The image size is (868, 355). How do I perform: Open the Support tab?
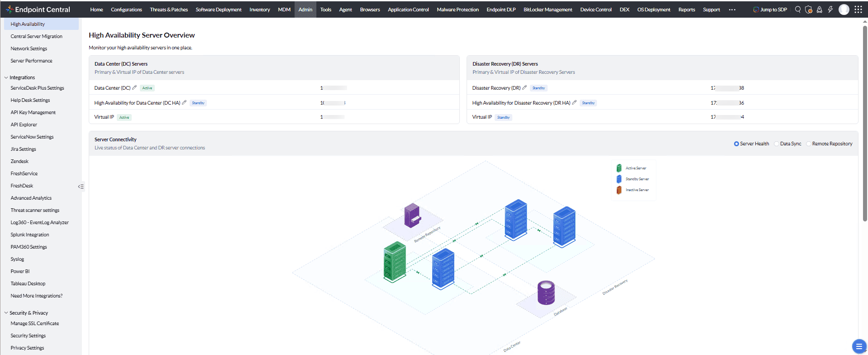coord(711,10)
